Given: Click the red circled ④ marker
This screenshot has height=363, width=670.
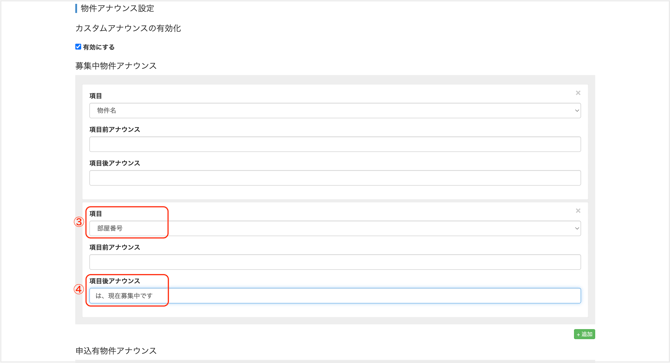Looking at the screenshot, I should point(79,289).
